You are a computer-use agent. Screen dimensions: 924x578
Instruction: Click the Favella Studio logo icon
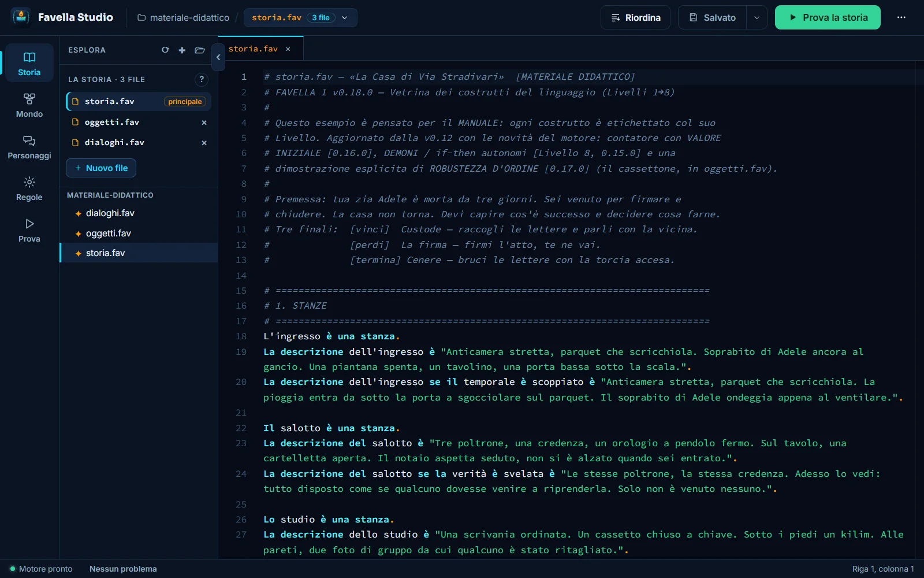pyautogui.click(x=21, y=17)
